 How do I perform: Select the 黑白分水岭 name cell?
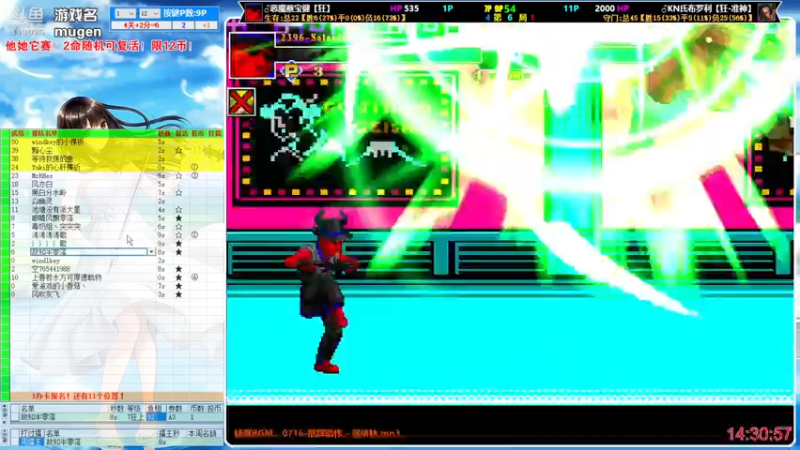(93, 193)
